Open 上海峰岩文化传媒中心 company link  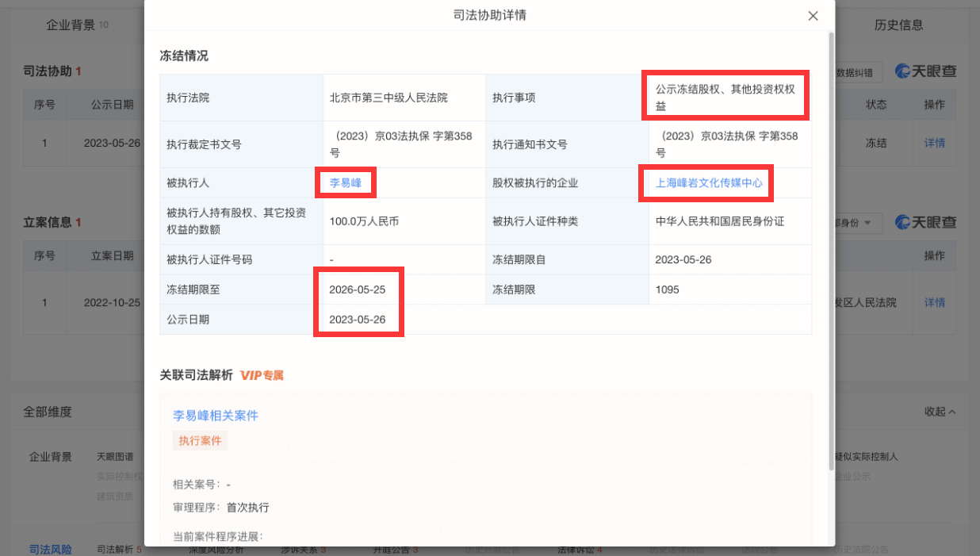click(x=709, y=183)
